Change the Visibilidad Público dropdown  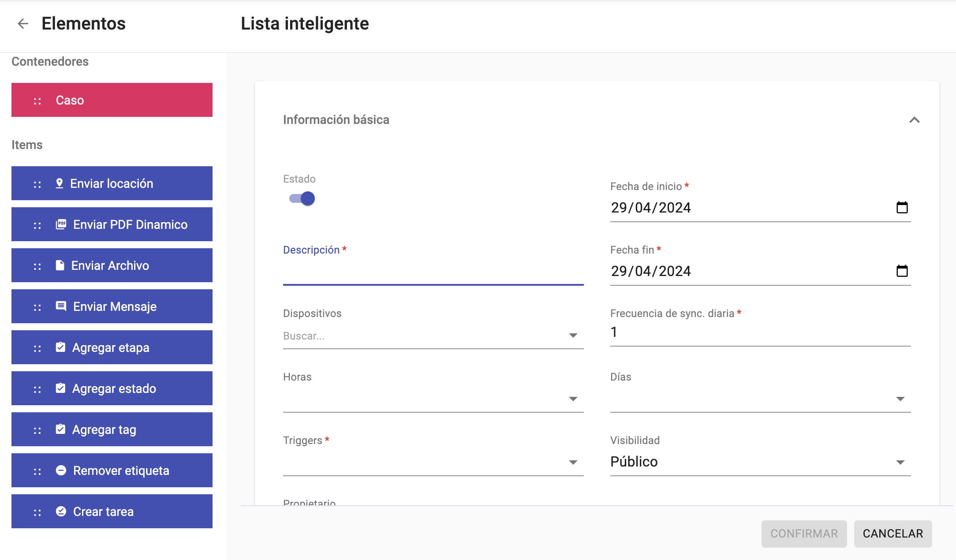click(x=900, y=463)
